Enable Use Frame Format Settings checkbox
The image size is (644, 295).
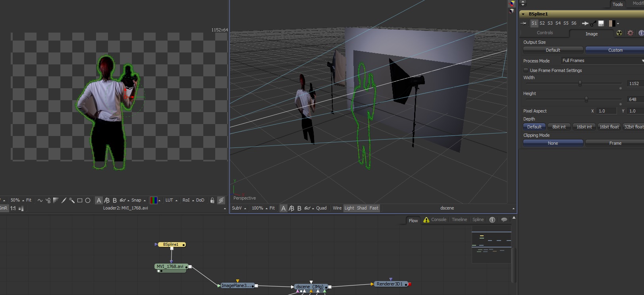(x=526, y=70)
